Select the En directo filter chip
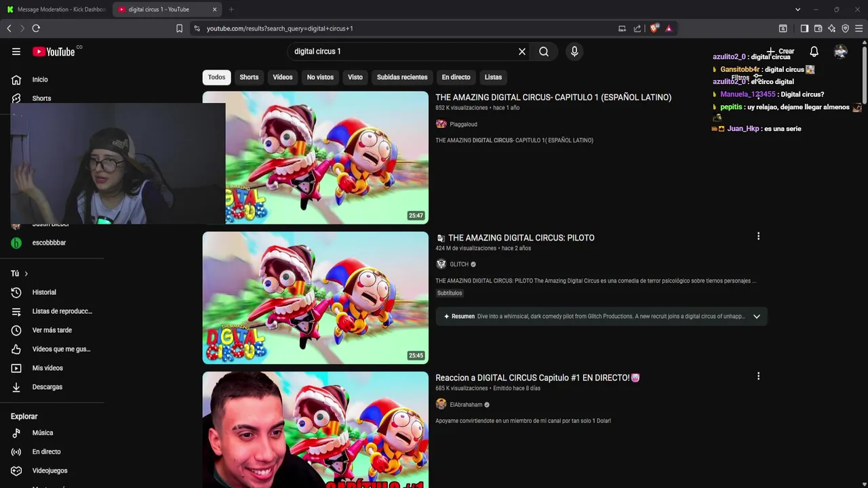Viewport: 868px width, 488px height. 456,77
